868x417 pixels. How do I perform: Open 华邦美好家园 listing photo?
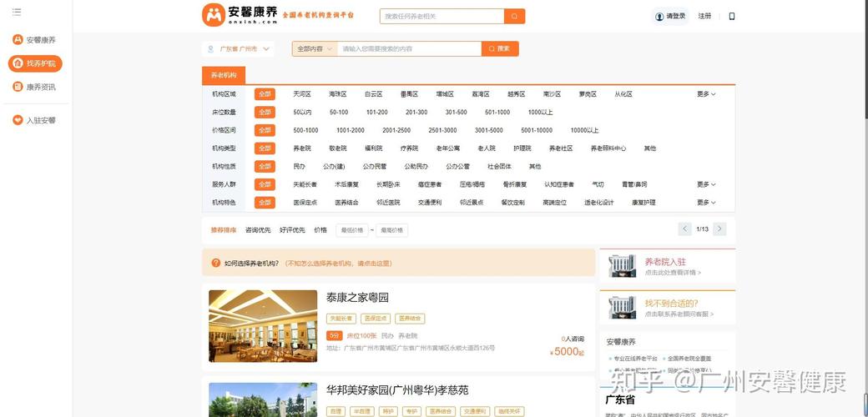tap(263, 399)
